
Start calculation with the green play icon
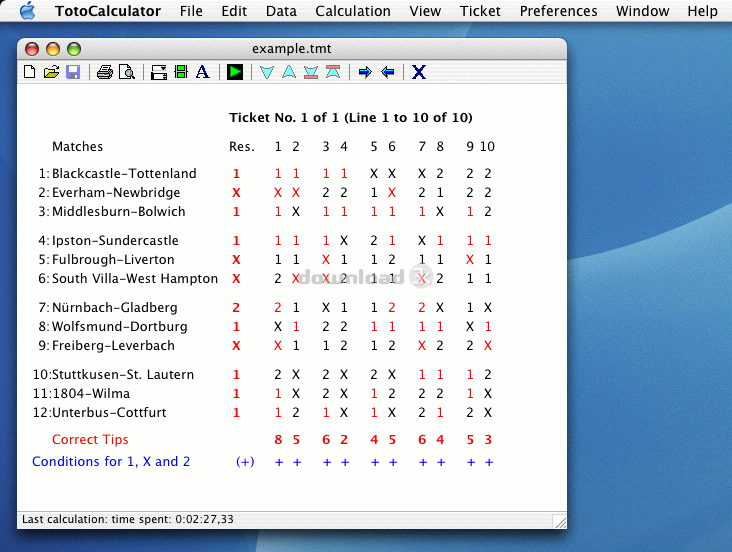[235, 72]
